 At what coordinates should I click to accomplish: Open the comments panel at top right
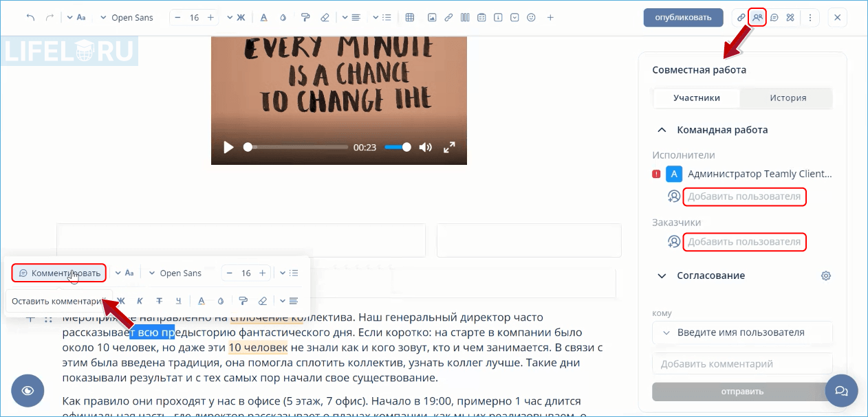(774, 17)
